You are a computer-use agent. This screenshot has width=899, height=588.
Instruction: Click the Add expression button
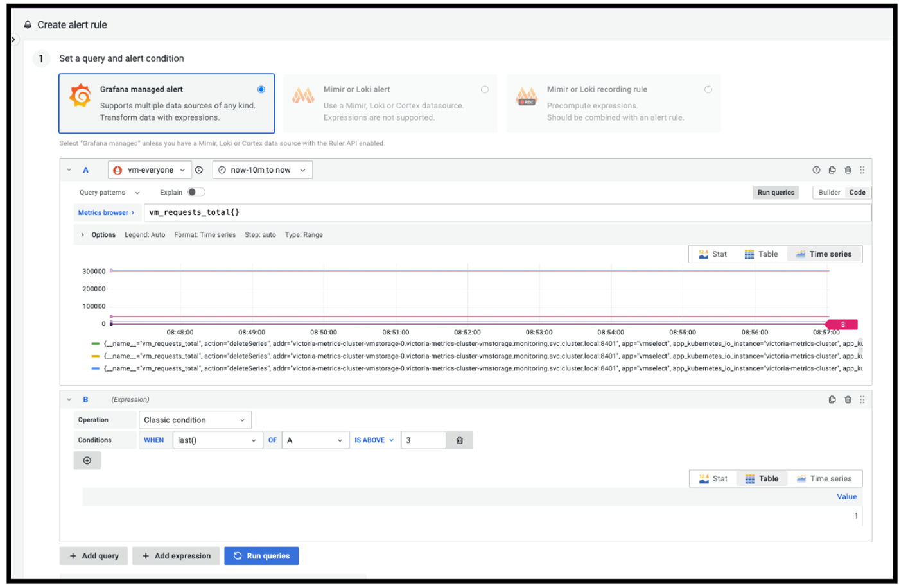coord(176,556)
